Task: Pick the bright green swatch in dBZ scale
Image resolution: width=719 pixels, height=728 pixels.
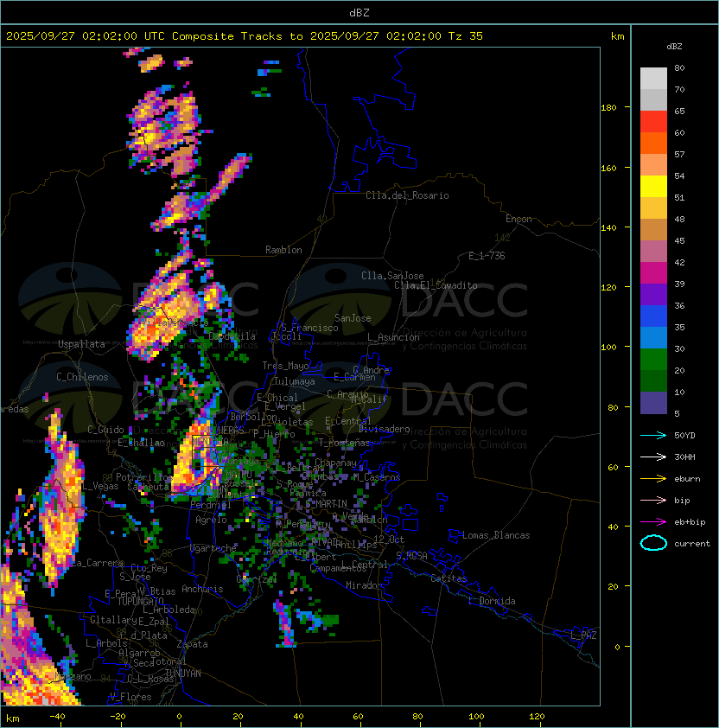Action: [x=653, y=360]
